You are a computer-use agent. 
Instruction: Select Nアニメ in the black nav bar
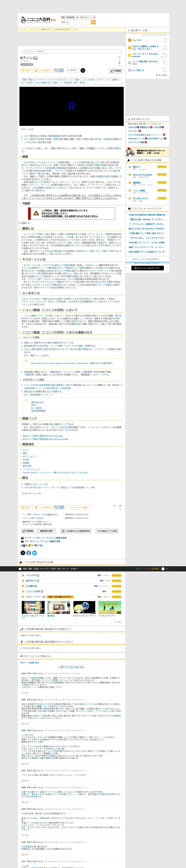coord(65,569)
